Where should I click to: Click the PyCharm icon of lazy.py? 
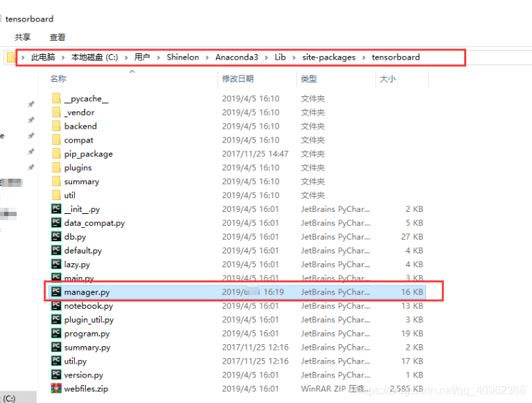(56, 264)
